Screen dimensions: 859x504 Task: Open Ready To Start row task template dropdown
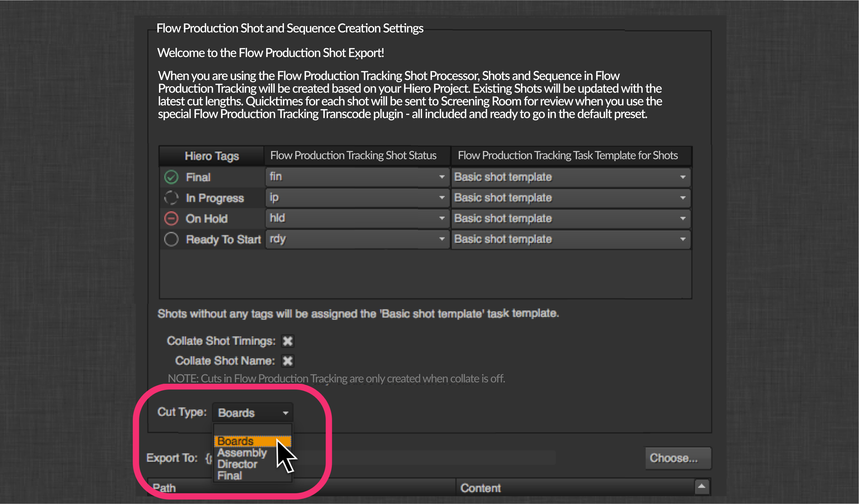pos(571,239)
